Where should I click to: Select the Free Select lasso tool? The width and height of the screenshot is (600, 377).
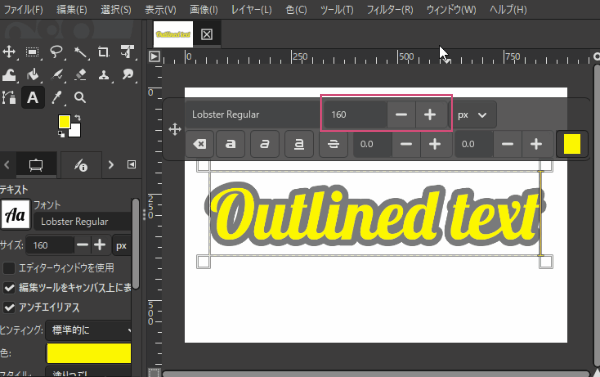click(56, 52)
